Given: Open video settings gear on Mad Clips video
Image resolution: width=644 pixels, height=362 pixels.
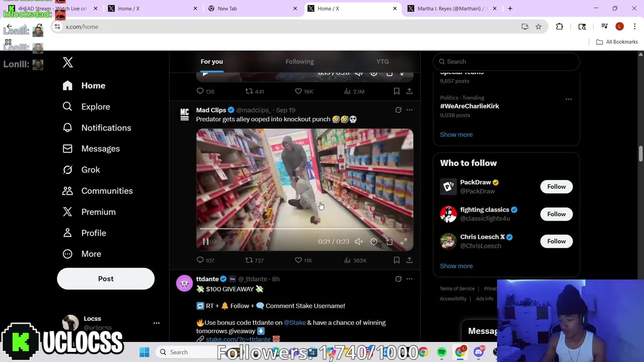Looking at the screenshot, I should pyautogui.click(x=374, y=242).
